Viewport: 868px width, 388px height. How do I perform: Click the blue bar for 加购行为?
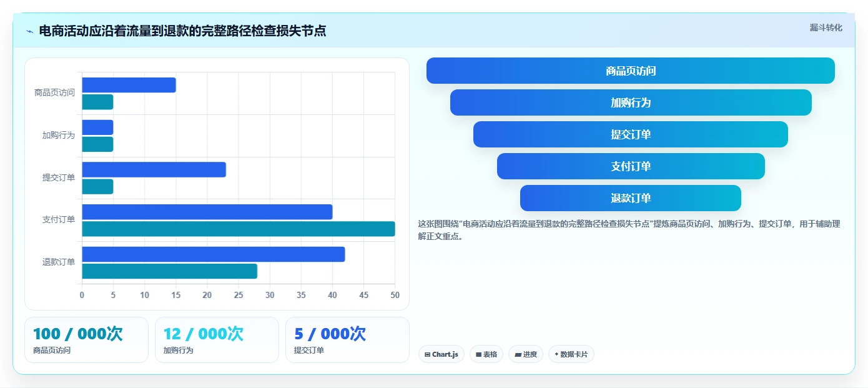(97, 127)
